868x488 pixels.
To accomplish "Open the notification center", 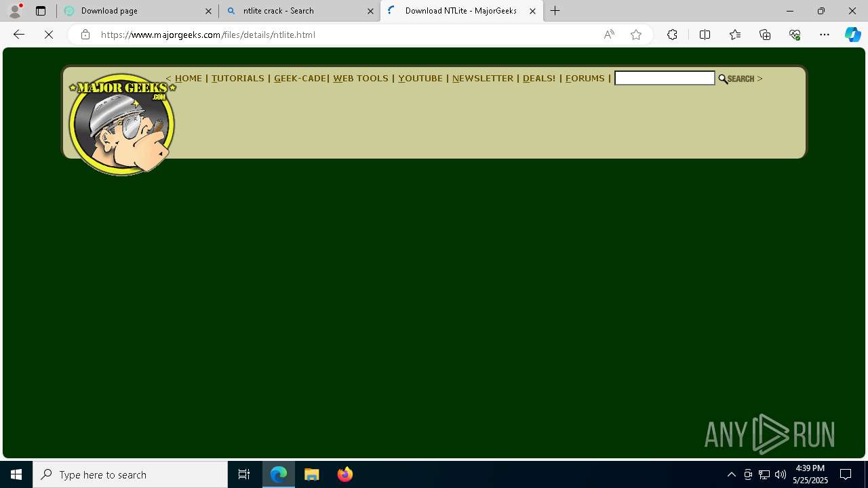I will [846, 474].
